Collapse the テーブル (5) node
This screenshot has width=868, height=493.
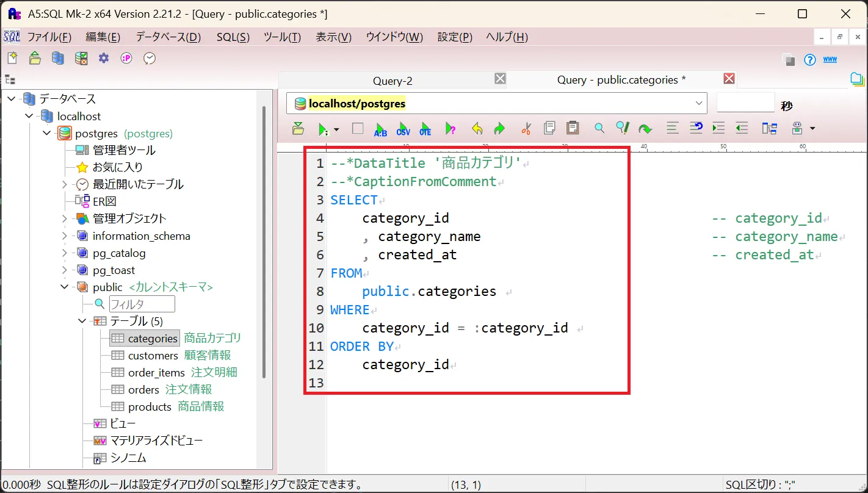click(x=82, y=321)
